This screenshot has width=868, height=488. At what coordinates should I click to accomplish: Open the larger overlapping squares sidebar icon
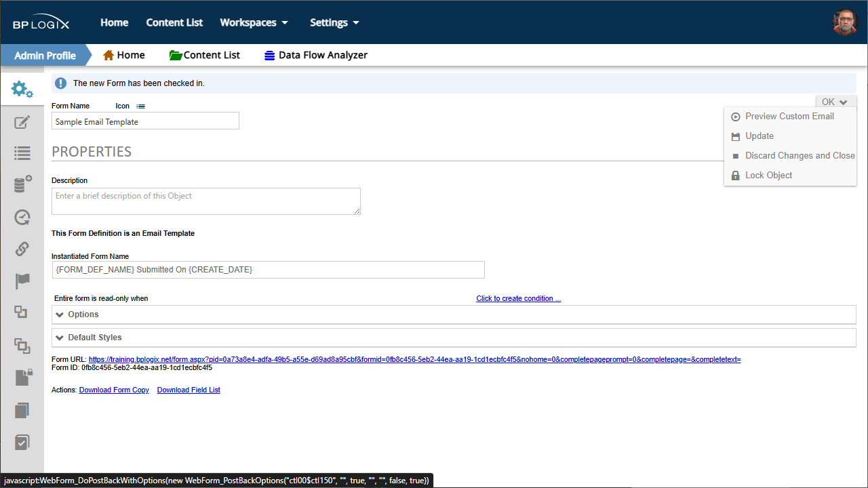tap(22, 346)
